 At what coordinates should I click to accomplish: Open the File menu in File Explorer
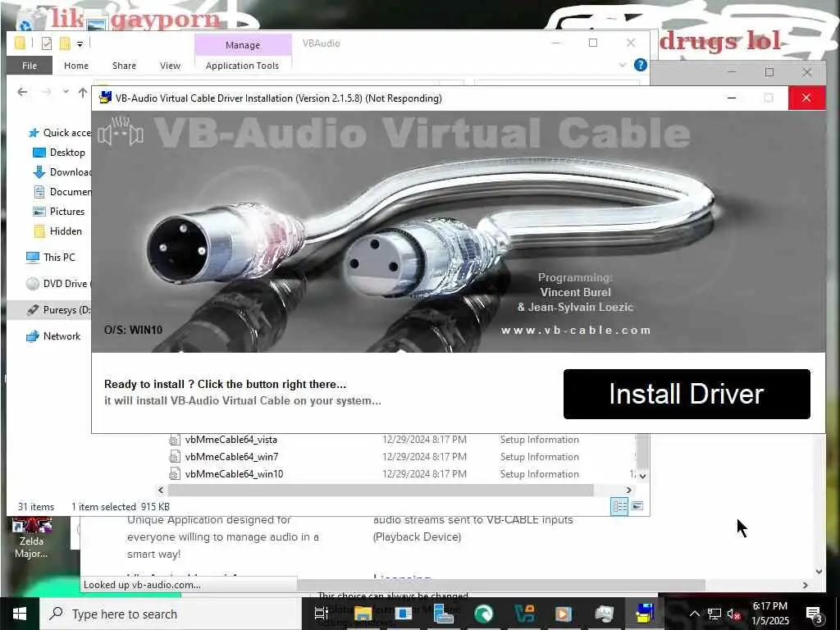(30, 66)
